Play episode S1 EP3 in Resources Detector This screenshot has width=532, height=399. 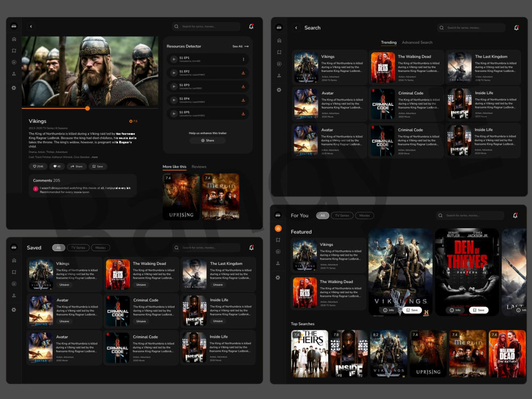coord(174,87)
